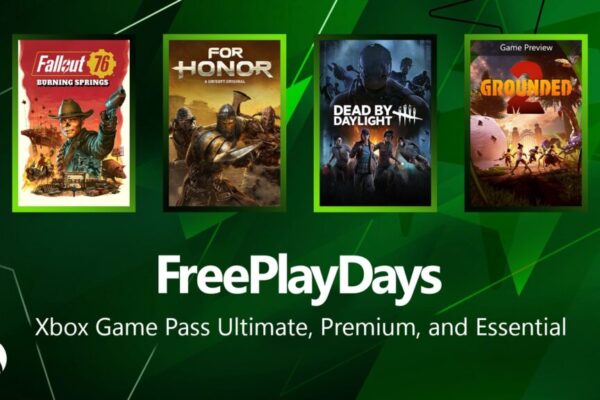Click the Xbox Game Pass Ultimate subtitle text
The image size is (600, 400).
point(300,327)
